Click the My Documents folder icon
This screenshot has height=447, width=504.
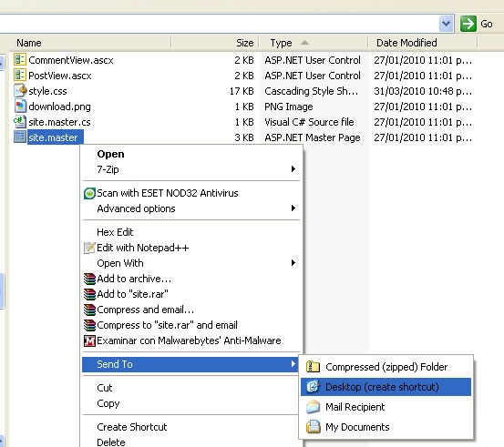click(313, 427)
